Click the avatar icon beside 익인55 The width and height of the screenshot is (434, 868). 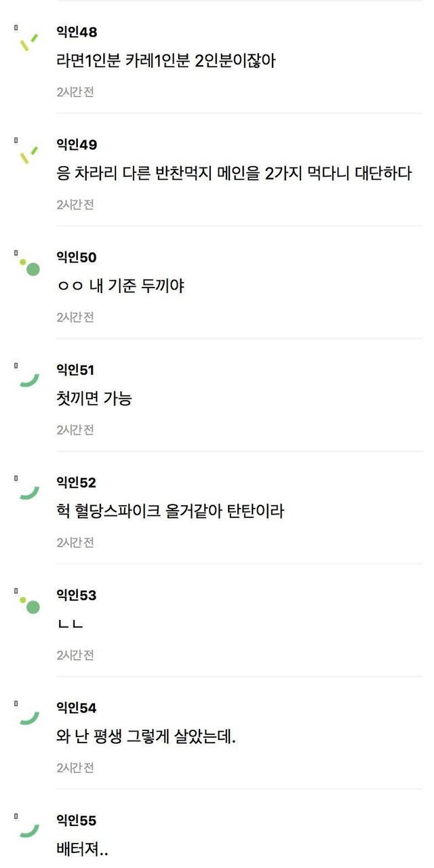coord(29,829)
